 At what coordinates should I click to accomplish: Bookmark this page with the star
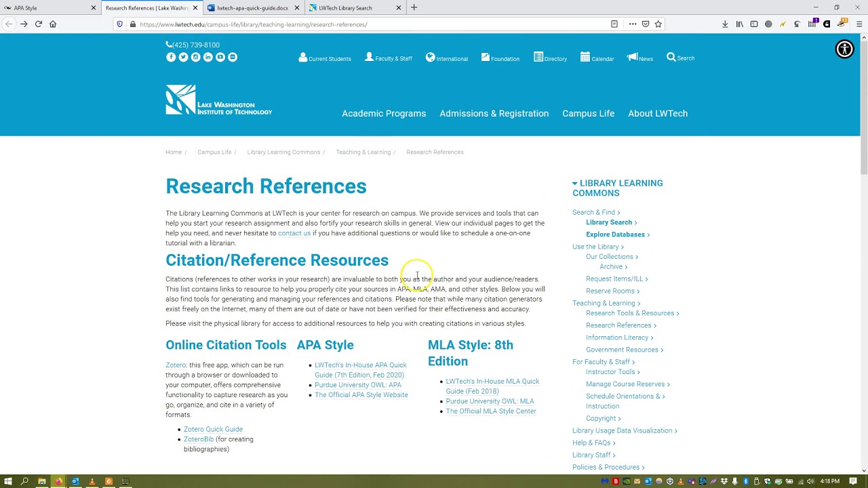pyautogui.click(x=658, y=24)
